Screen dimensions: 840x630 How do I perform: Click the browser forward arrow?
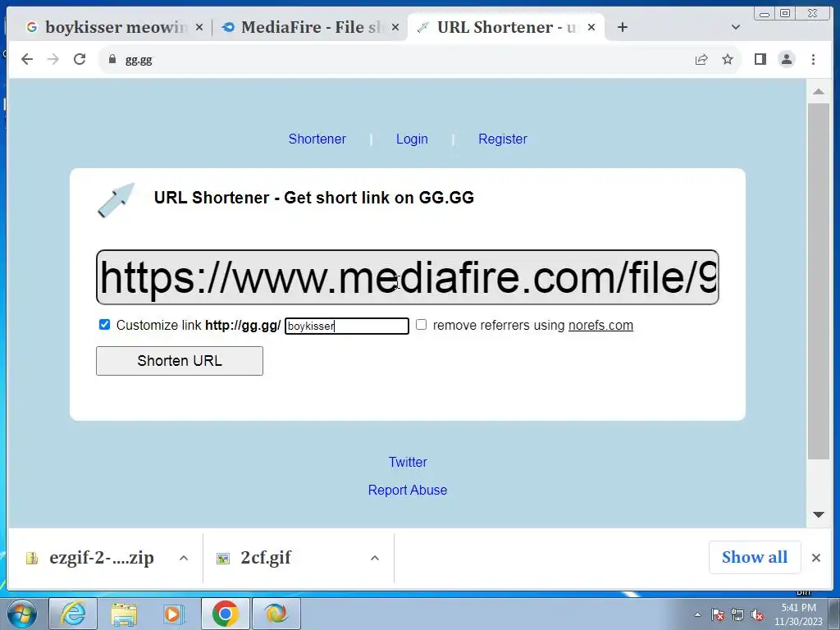pyautogui.click(x=53, y=59)
